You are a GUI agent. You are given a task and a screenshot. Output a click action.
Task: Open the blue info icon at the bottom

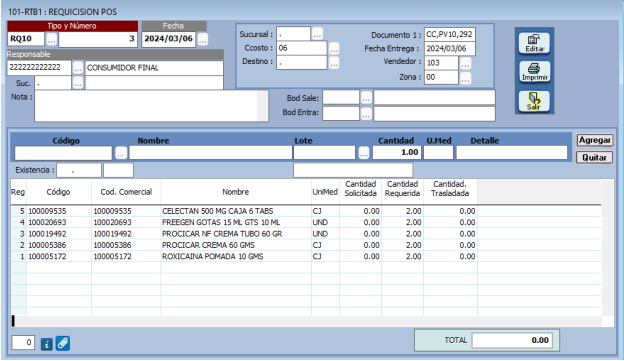[47, 344]
